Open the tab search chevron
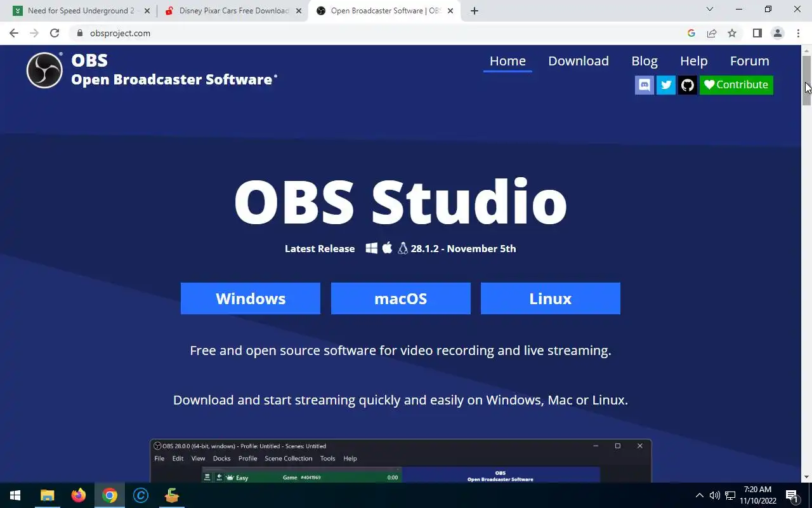The width and height of the screenshot is (812, 508). coord(710,10)
